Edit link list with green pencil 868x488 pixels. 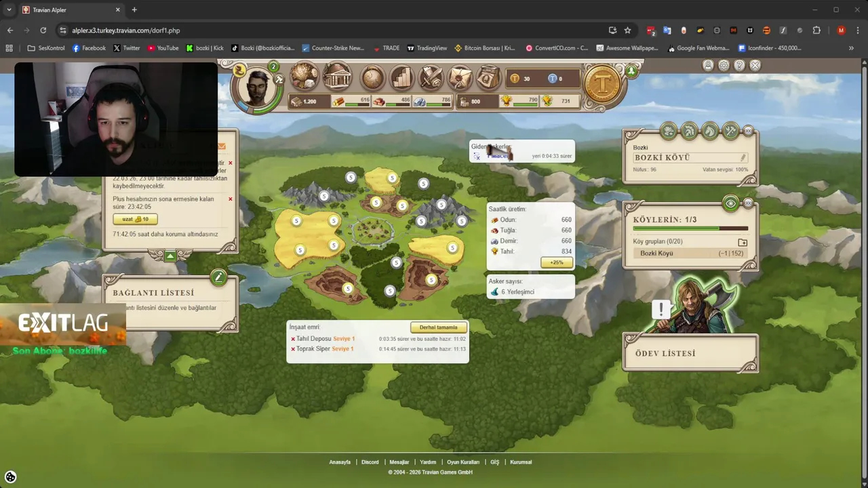coord(218,277)
